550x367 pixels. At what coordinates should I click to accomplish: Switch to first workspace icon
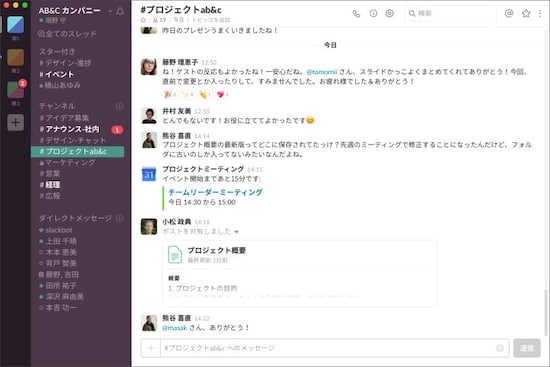(x=16, y=25)
